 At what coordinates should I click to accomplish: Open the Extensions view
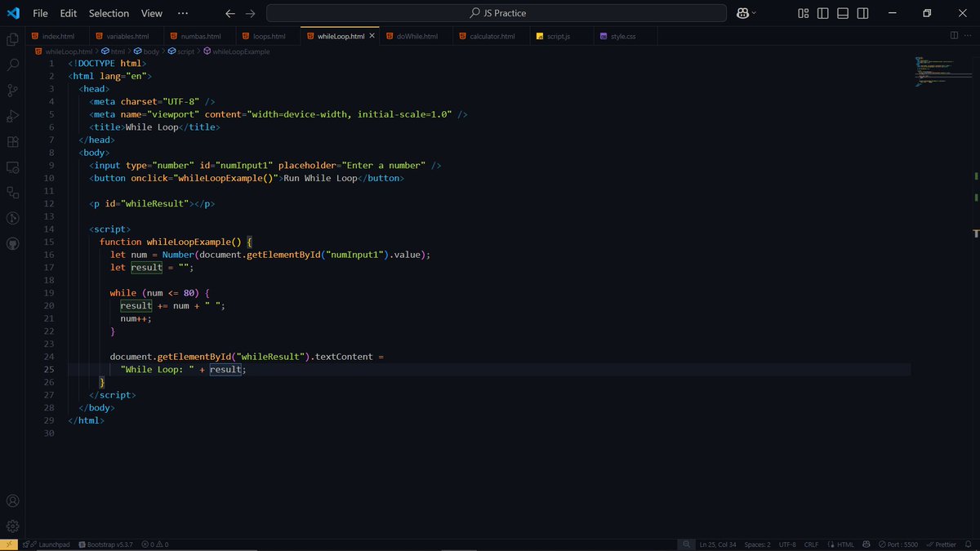(x=12, y=141)
